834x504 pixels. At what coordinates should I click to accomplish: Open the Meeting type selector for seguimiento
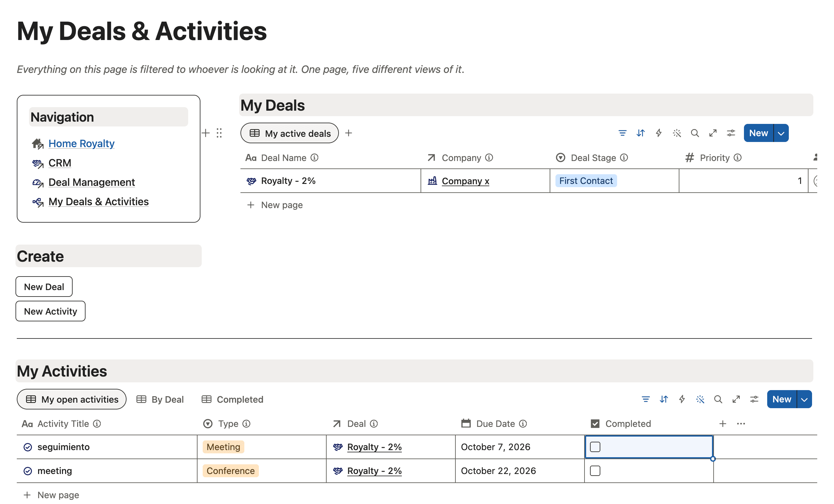point(223,447)
